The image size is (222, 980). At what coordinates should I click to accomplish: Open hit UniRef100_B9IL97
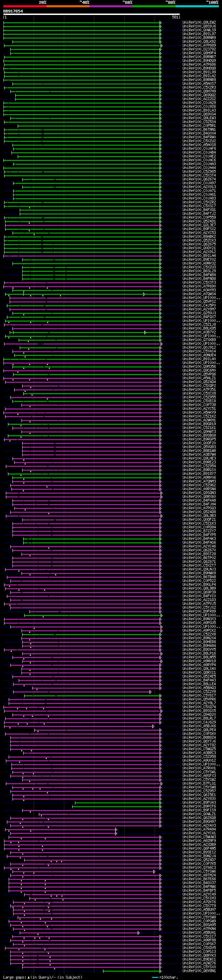pyautogui.click(x=199, y=34)
